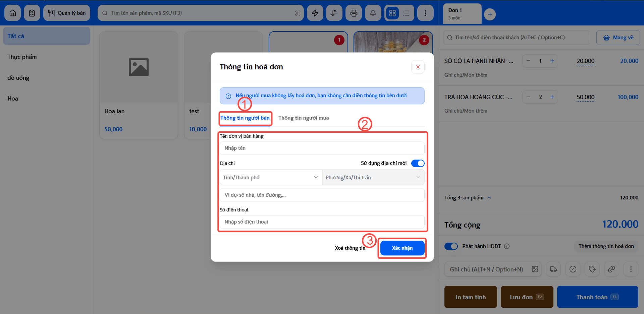
Task: Close the Thông tin hoá đơn dialog
Action: coord(418,67)
